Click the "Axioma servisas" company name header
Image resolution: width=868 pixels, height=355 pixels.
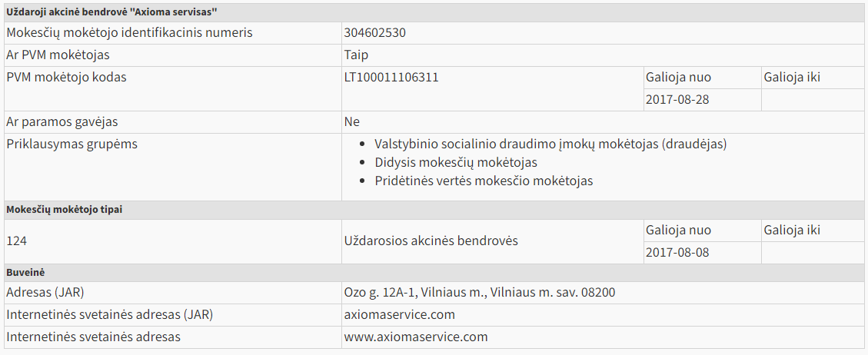pos(111,12)
